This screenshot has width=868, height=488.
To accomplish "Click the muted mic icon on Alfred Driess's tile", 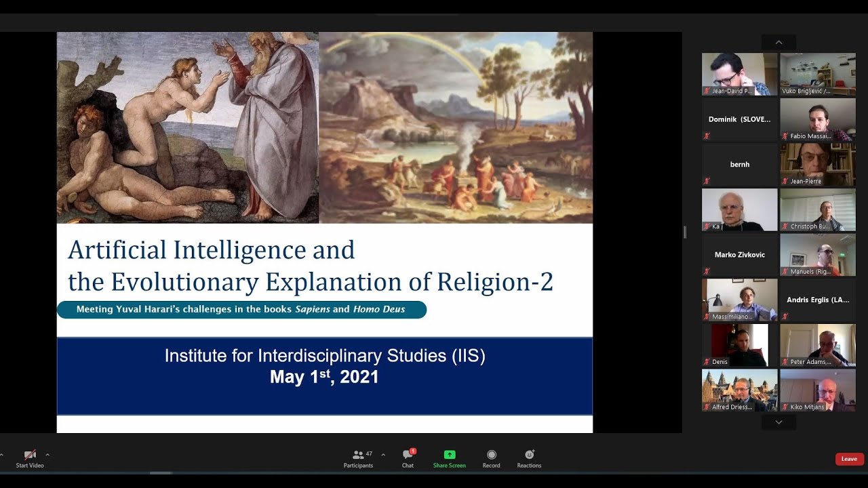I will pos(707,407).
